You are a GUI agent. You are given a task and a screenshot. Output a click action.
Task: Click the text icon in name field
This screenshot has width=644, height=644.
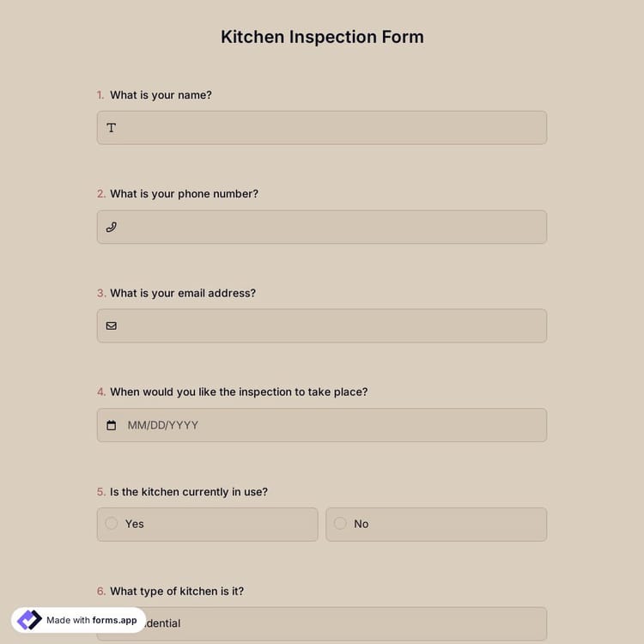click(111, 128)
